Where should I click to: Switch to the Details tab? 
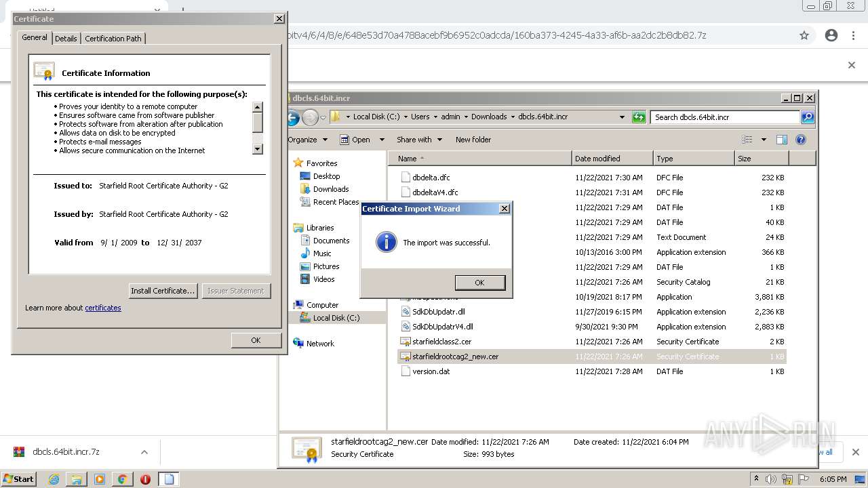tap(66, 39)
